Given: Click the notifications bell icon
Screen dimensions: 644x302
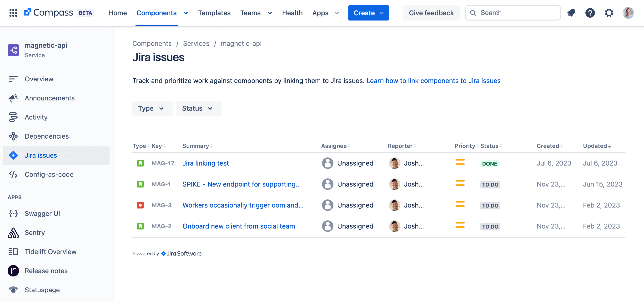Looking at the screenshot, I should 571,13.
